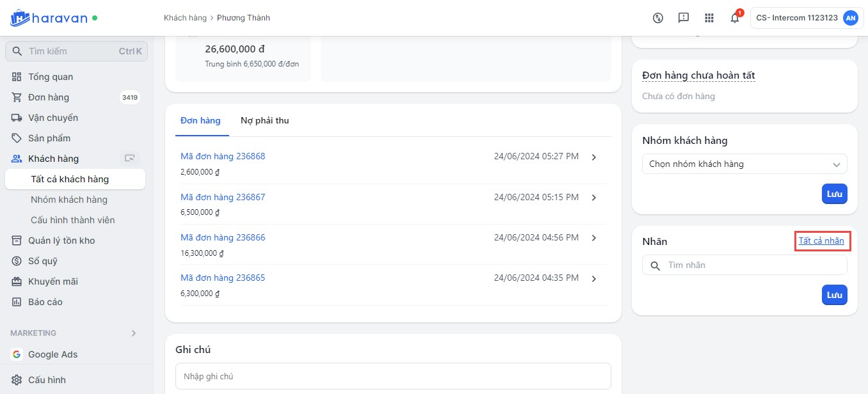
Task: Click the notification bell icon
Action: pyautogui.click(x=734, y=18)
